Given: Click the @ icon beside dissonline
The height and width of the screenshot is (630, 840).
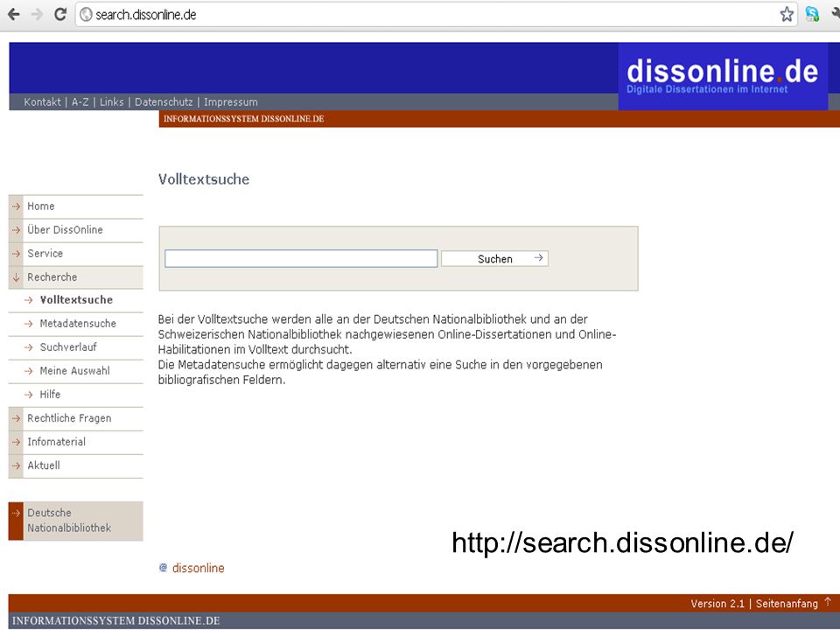Looking at the screenshot, I should point(164,567).
